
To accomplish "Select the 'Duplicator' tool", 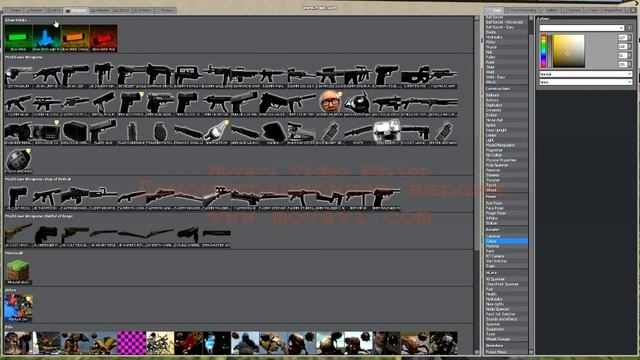I will tap(506, 105).
